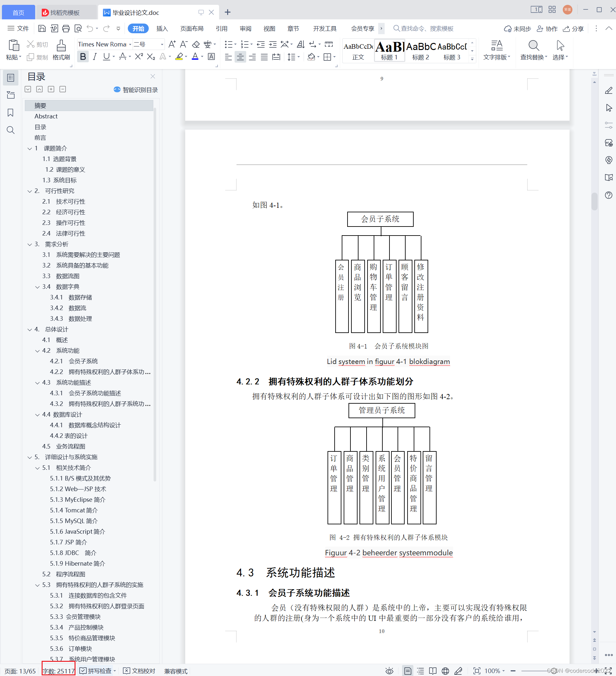
Task: Click 拼写检查 in the status bar
Action: click(x=97, y=671)
